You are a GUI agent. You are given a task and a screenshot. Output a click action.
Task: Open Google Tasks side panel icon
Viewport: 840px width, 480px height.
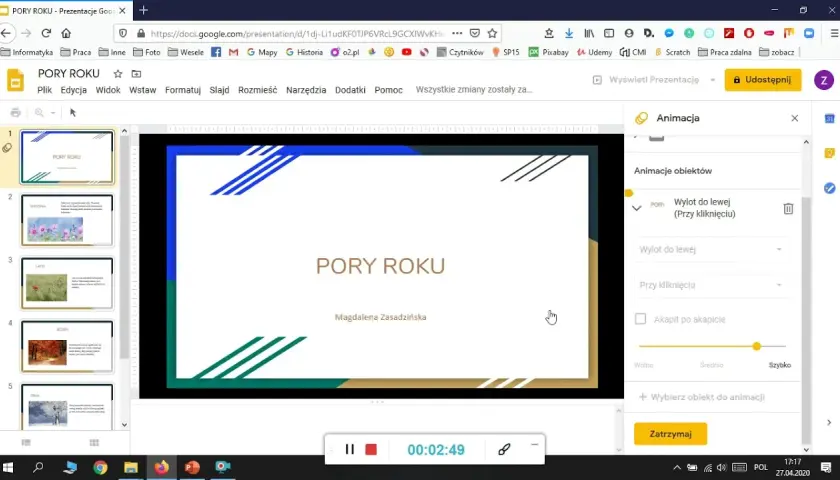coord(829,188)
